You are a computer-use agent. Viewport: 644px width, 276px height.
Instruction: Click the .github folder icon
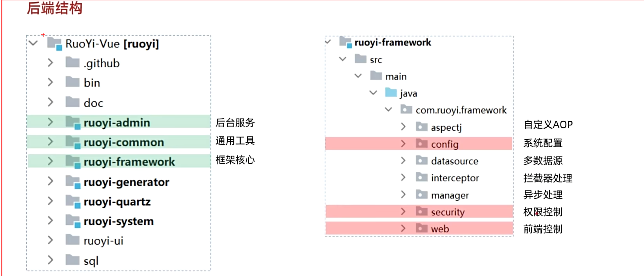tap(73, 63)
